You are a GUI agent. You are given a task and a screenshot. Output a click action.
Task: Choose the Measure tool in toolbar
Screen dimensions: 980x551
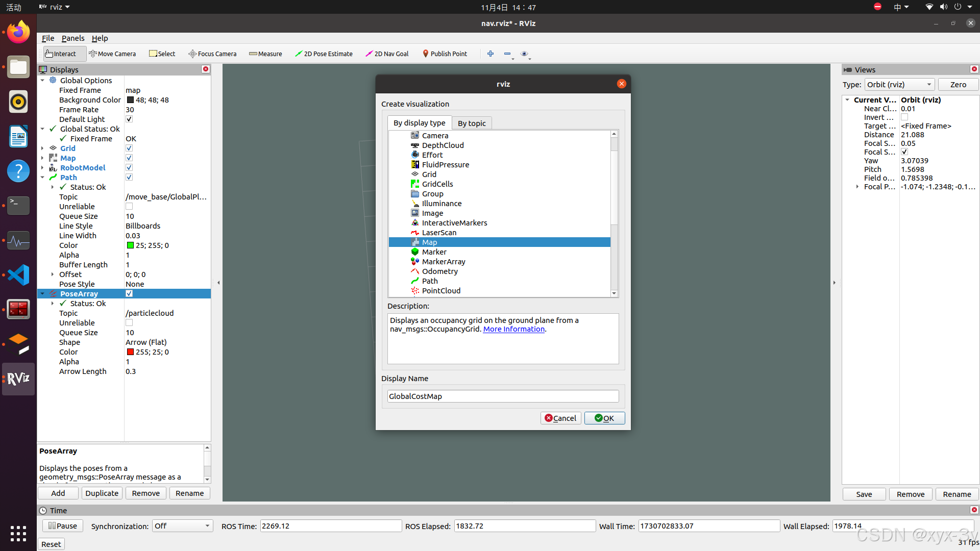(x=265, y=54)
